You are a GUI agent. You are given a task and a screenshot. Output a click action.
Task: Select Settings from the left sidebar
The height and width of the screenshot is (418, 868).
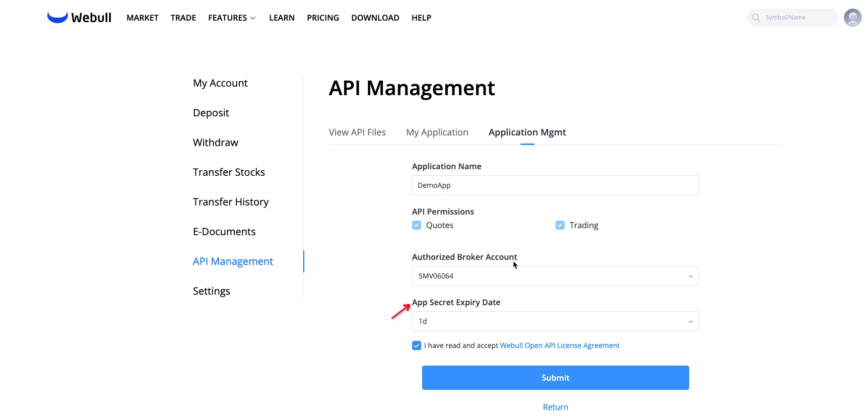pyautogui.click(x=211, y=291)
